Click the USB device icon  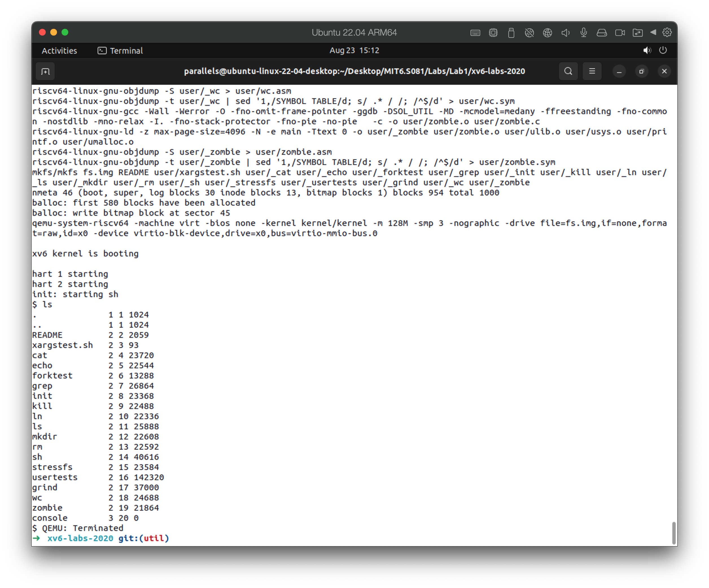pos(511,33)
